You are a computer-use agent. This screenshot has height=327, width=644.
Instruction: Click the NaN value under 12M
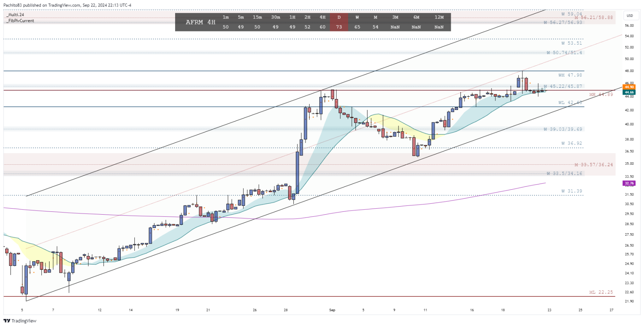[439, 27]
